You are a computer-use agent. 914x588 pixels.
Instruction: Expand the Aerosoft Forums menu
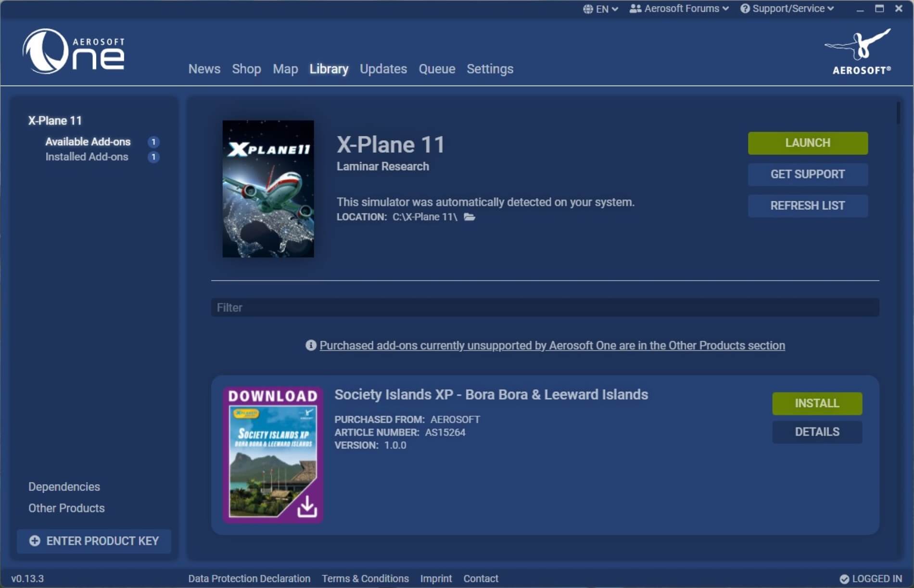pos(679,9)
